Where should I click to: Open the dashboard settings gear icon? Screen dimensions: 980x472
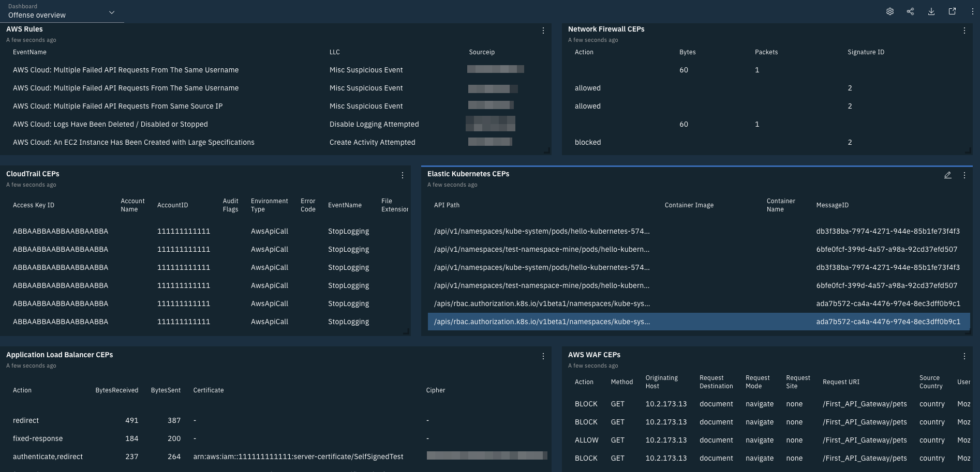pyautogui.click(x=890, y=11)
